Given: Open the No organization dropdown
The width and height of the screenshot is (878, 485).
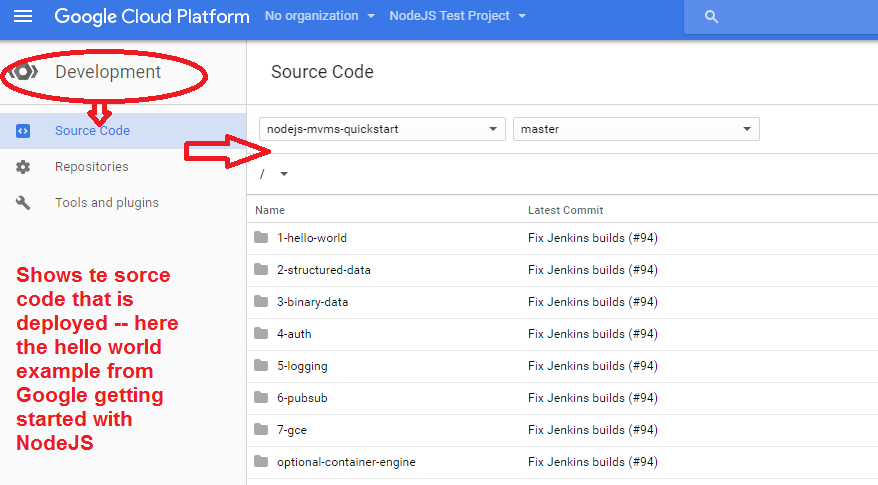Looking at the screenshot, I should coord(320,16).
